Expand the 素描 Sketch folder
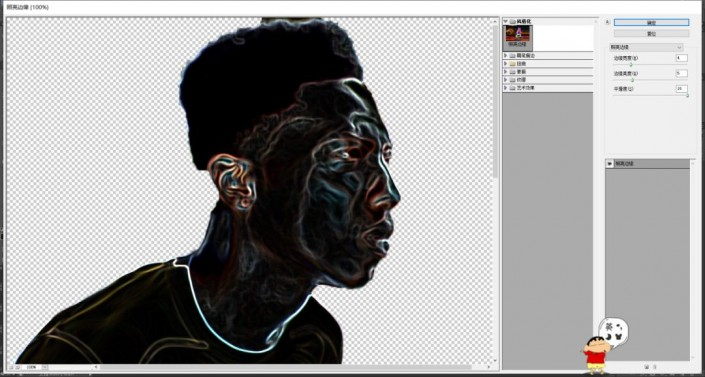The image size is (705, 377). pos(506,72)
